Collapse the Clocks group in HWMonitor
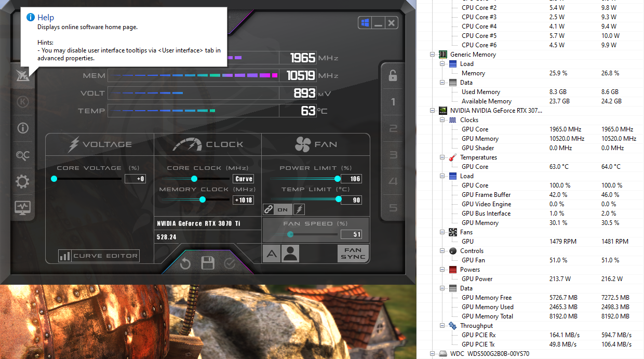 pos(443,120)
